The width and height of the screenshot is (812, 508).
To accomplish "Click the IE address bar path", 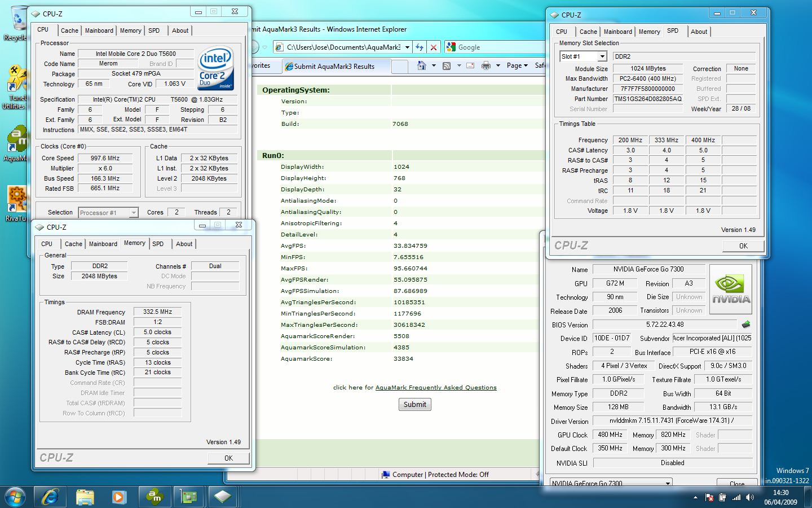I will tap(343, 47).
